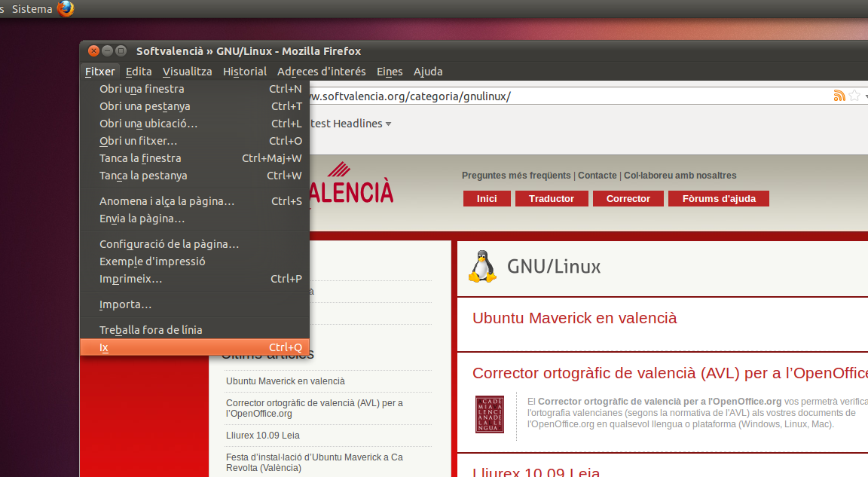Screen dimensions: 868x477
Task: Click the Firefox launcher icon in top panel
Action: coord(66,9)
